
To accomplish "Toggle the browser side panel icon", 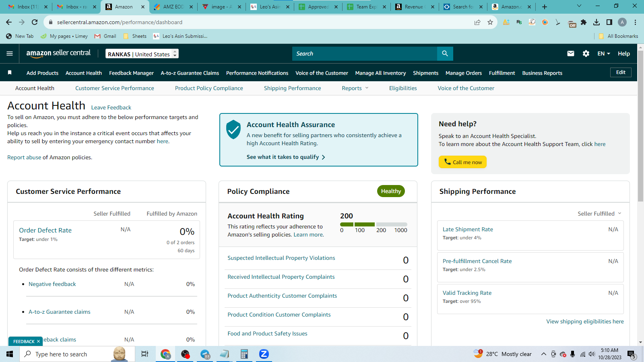I will pyautogui.click(x=609, y=22).
